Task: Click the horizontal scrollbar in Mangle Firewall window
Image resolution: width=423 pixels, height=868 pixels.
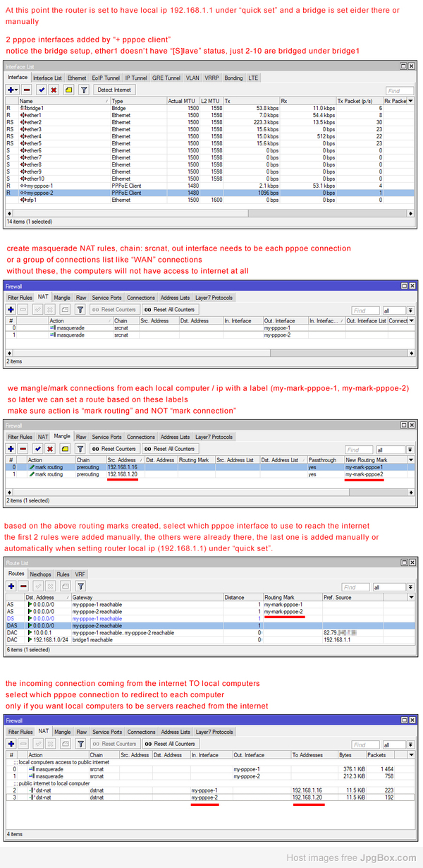Action: coord(210,492)
